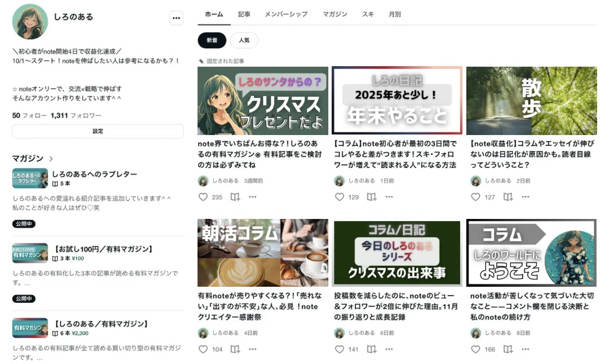Open the しろのワールドにようこそ thumbnail
Screen dimensions: 601x364
click(531, 253)
